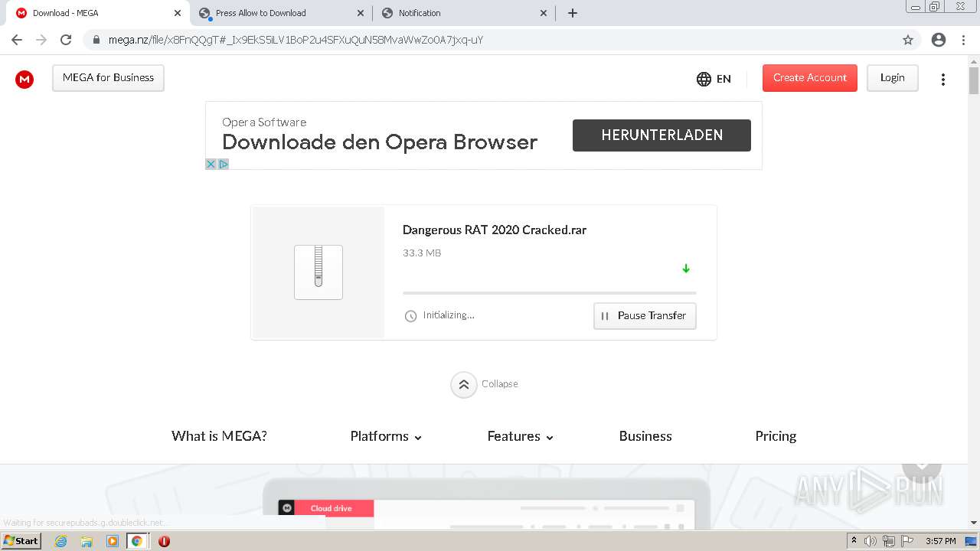The width and height of the screenshot is (980, 551).
Task: Click the page vertical scrollbar thumb
Action: point(974,80)
